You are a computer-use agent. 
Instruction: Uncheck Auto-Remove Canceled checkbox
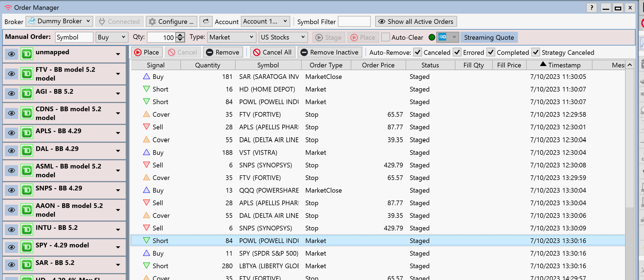click(x=417, y=52)
